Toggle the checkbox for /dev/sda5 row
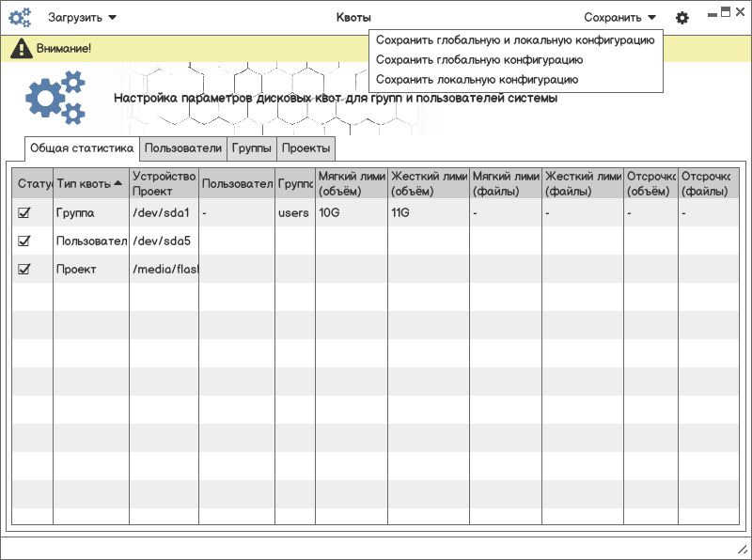The image size is (752, 560). click(24, 241)
